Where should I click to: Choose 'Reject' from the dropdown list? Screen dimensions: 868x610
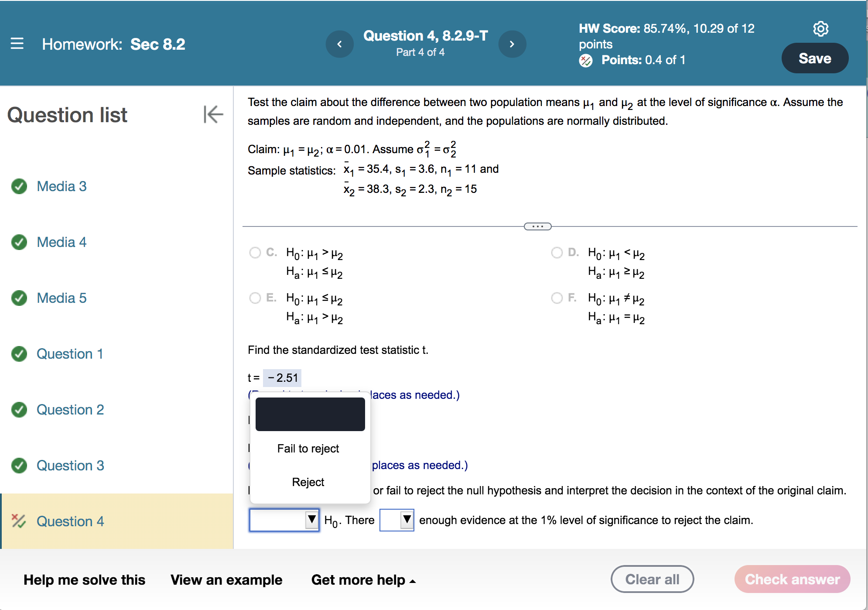click(x=308, y=482)
